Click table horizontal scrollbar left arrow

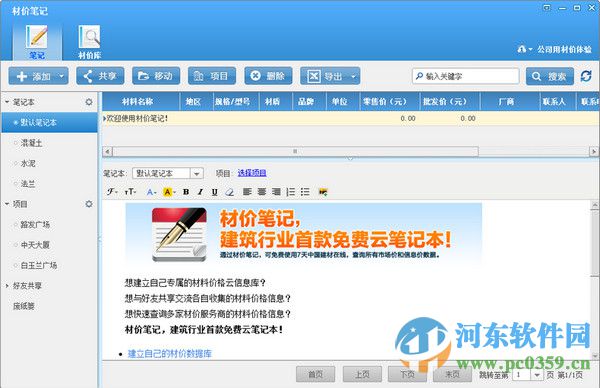coord(108,152)
